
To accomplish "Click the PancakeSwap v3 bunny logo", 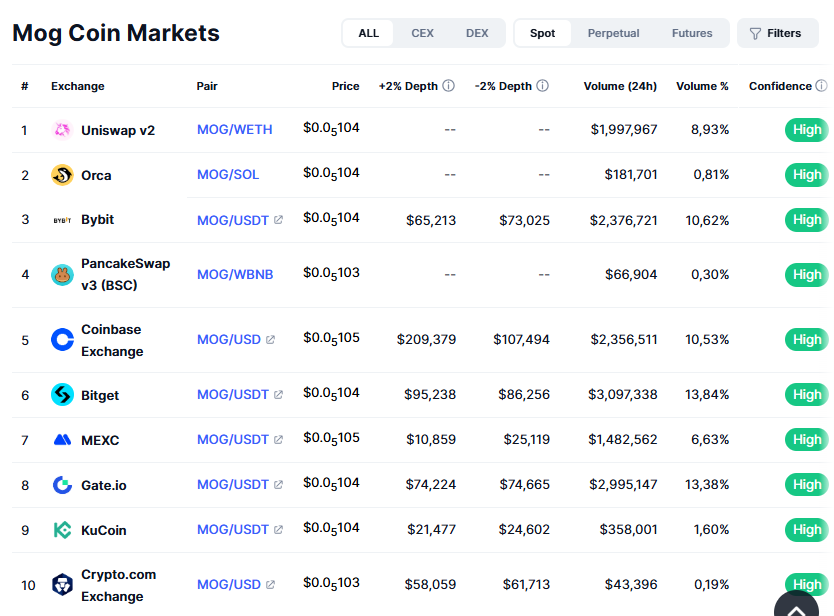I will 62,274.
